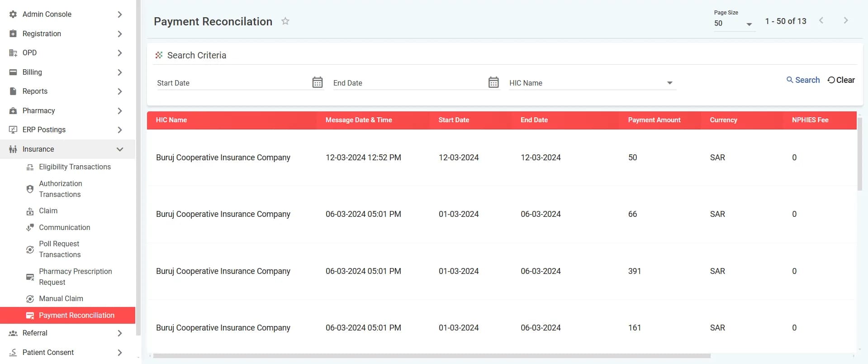868x364 pixels.
Task: Click the Communication submenu icon
Action: point(30,227)
